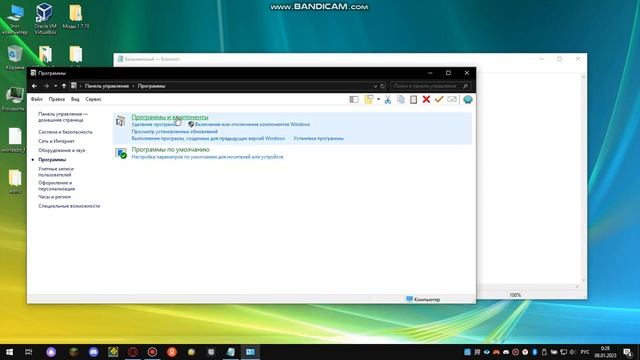
Task: Open the Программы и компоненты heading link
Action: click(x=170, y=117)
